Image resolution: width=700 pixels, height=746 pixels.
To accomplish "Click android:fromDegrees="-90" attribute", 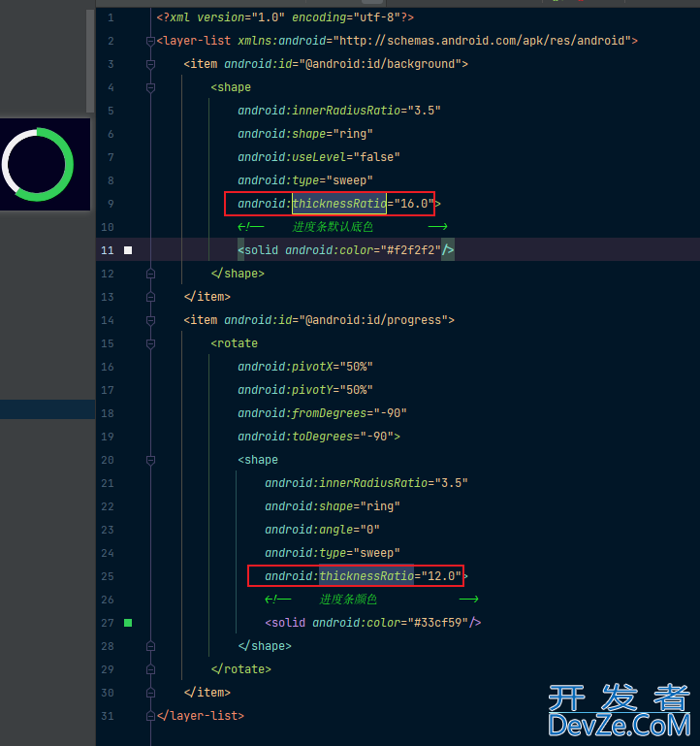I will point(323,413).
